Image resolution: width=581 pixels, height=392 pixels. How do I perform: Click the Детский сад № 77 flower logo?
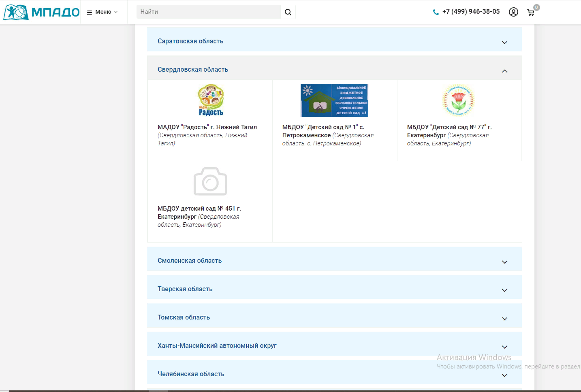458,100
